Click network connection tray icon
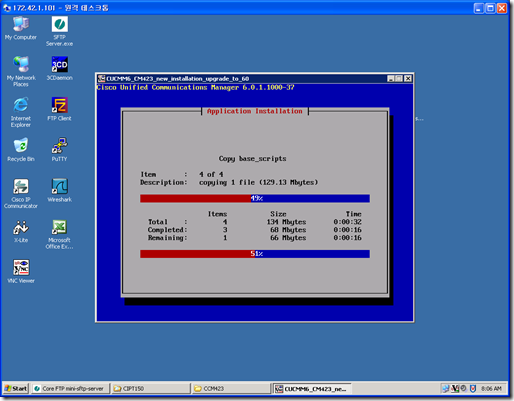This screenshot has height=401, width=514. pyautogui.click(x=446, y=388)
